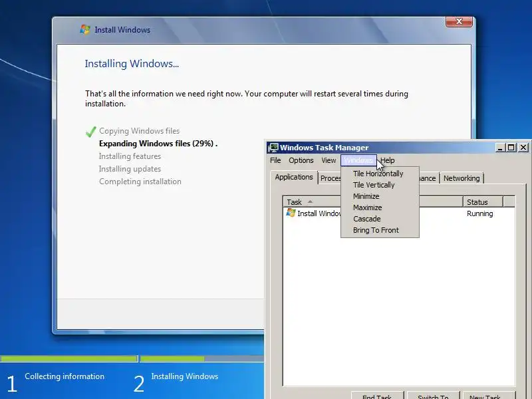Open the Options menu in Task Manager

click(x=301, y=160)
